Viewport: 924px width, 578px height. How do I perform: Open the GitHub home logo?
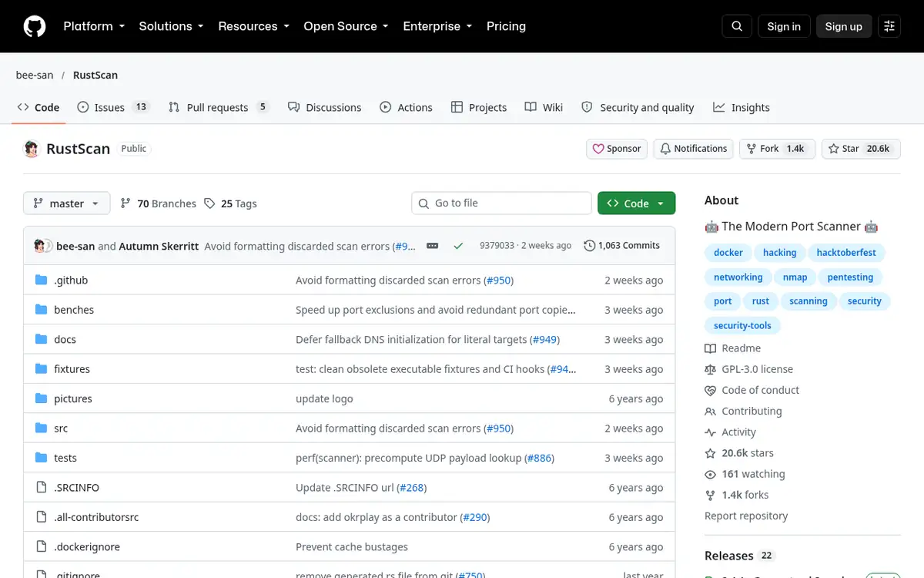(x=35, y=26)
